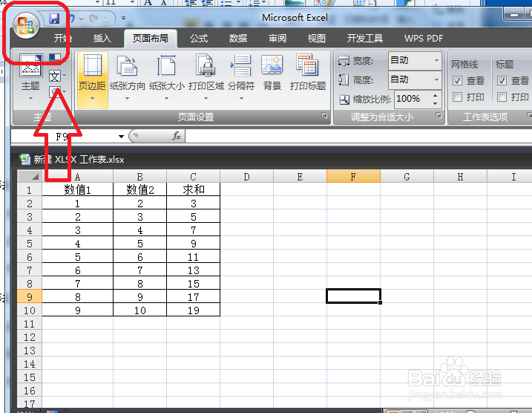The image size is (532, 413).
Task: Select cell with value 10 in column B
Action: [139, 310]
